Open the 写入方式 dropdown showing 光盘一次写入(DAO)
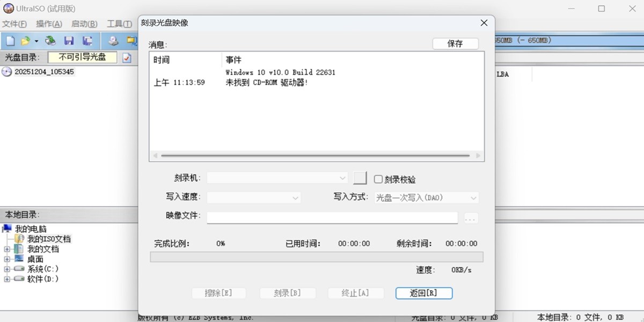The width and height of the screenshot is (644, 322). [x=473, y=197]
